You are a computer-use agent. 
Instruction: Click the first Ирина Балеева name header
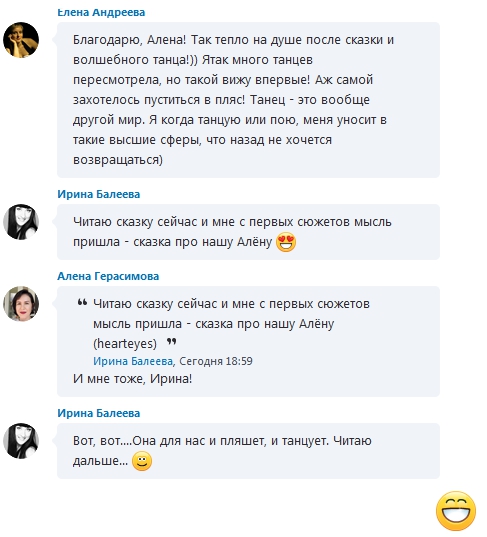point(99,194)
